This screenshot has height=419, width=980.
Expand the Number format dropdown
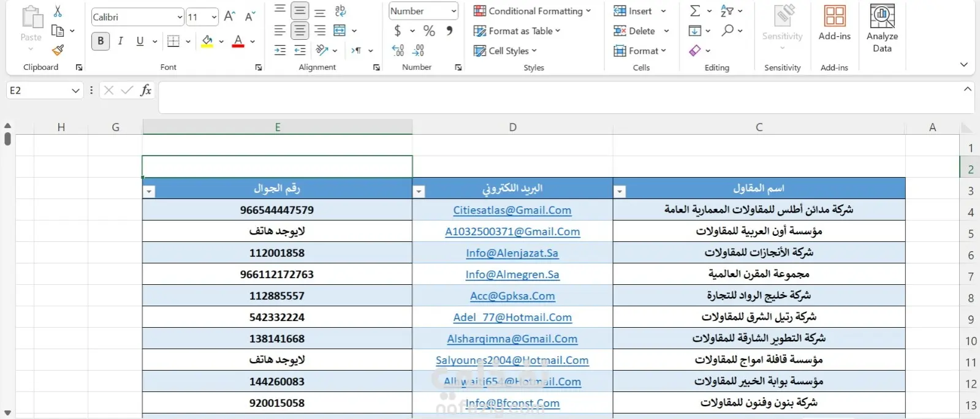[x=454, y=11]
